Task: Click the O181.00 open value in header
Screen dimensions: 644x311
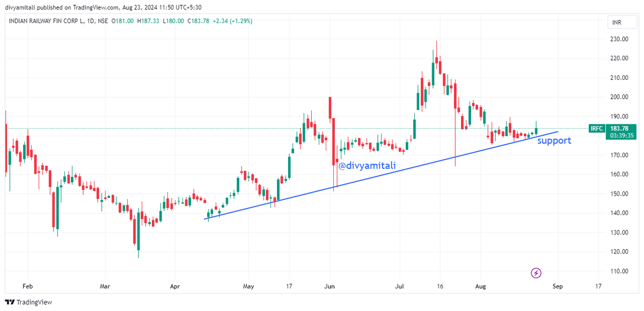Action: pos(123,21)
